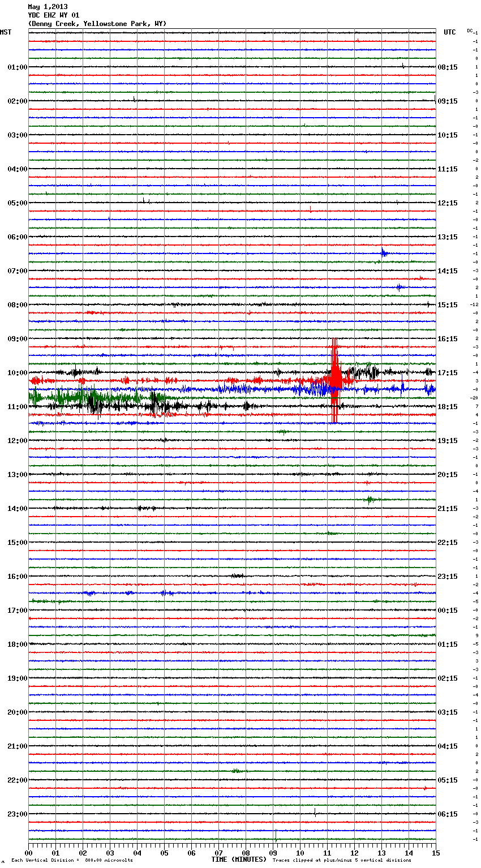481x868 pixels.
Task: Click the 04:15 UTC row label
Action: 448,746
